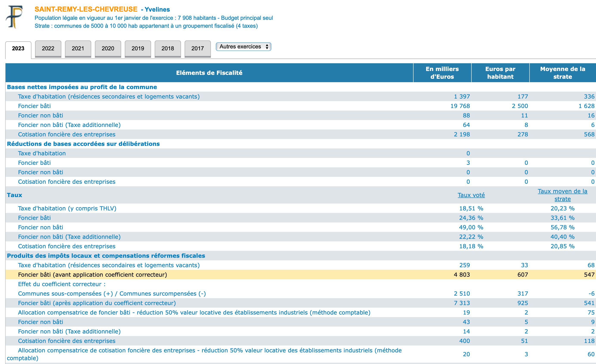Screen dimensions: 596x364
Task: Select Taxe d'habitation (y compris THLV) row
Action: pos(67,208)
